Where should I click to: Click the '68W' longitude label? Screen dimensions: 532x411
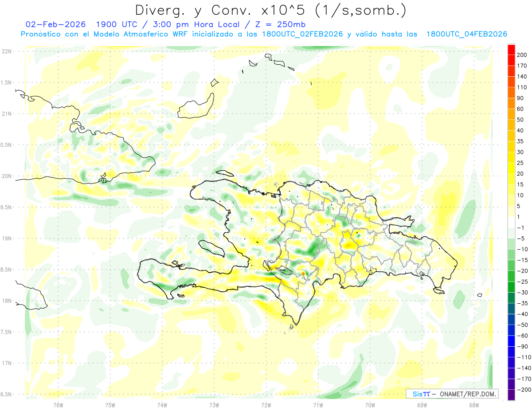coord(474,405)
